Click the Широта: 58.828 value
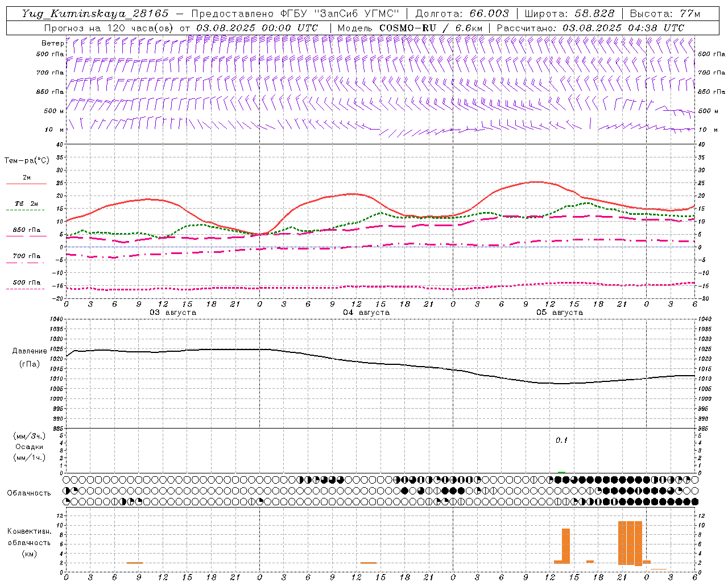Viewport: 728px width, 582px height. [569, 14]
